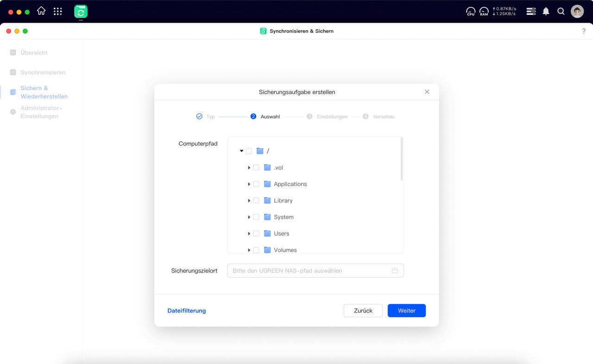This screenshot has width=593, height=364.
Task: Click the Administrator-Einstellungen gear icon
Action: pos(13,112)
